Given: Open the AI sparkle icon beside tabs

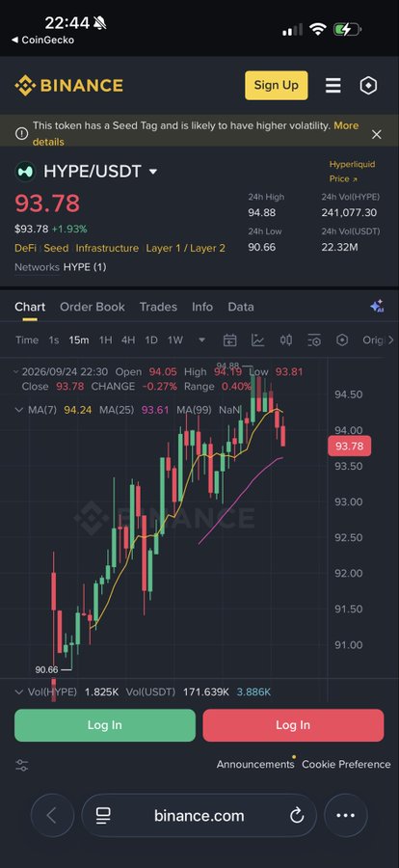Looking at the screenshot, I should pos(377,306).
